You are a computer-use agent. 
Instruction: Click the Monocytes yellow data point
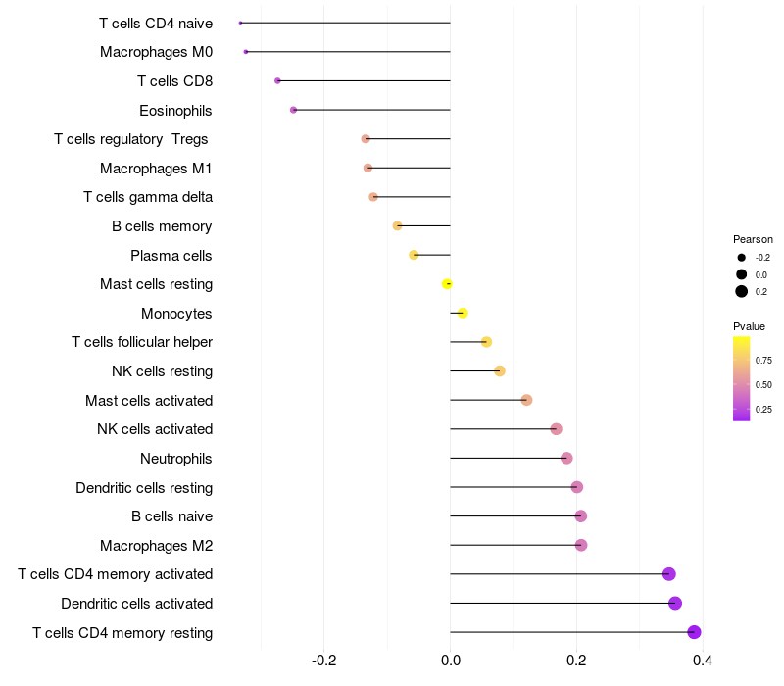(x=463, y=313)
